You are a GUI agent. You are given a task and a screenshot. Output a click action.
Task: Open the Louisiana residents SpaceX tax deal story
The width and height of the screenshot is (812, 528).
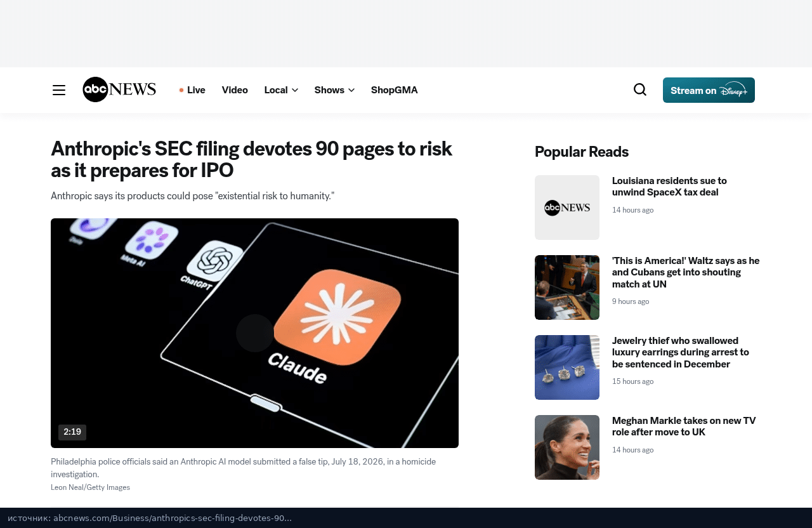coord(669,187)
